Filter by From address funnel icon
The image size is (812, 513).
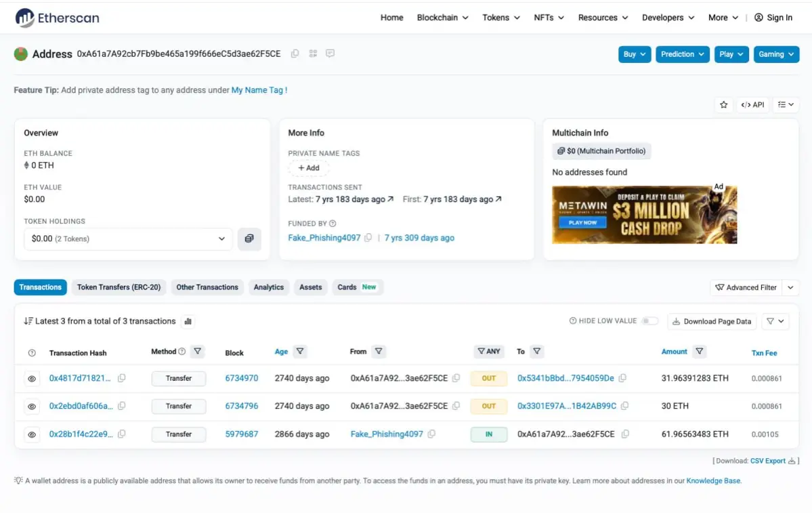coord(379,351)
